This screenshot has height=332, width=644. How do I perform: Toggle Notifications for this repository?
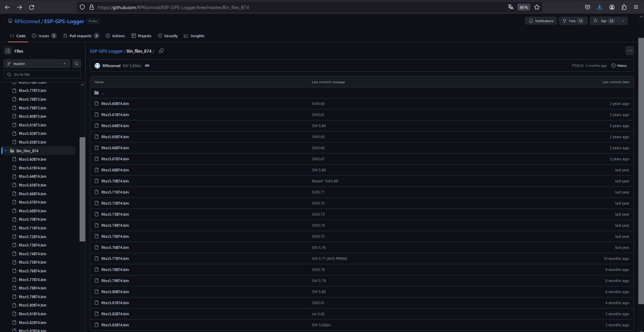tap(541, 21)
